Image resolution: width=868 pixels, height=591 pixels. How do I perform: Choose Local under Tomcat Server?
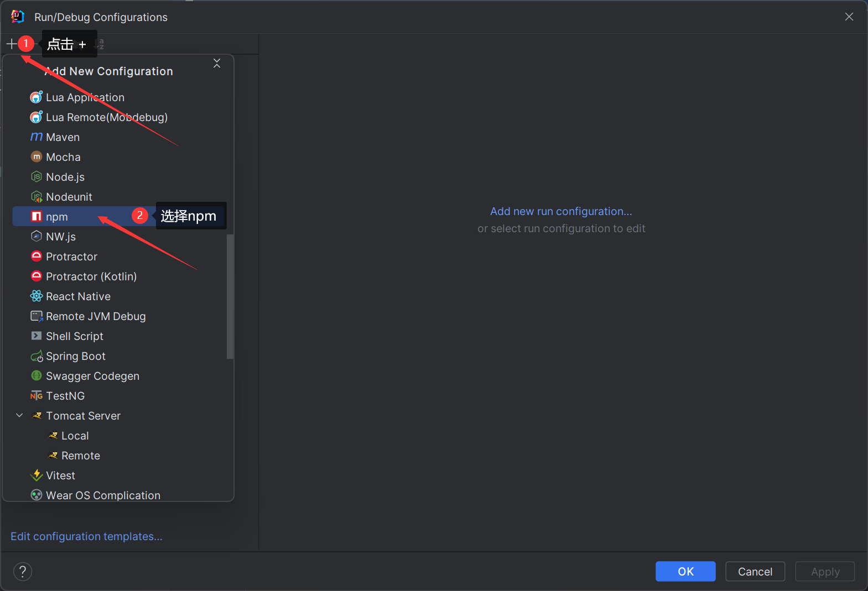(75, 436)
